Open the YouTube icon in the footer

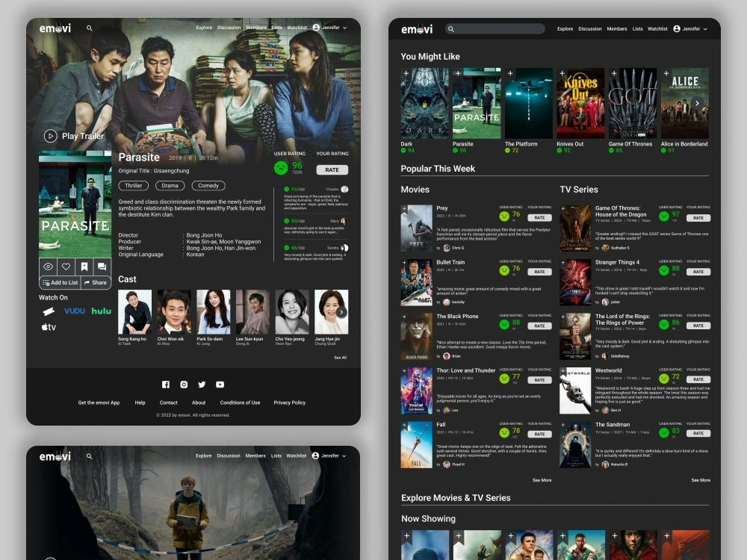[220, 385]
